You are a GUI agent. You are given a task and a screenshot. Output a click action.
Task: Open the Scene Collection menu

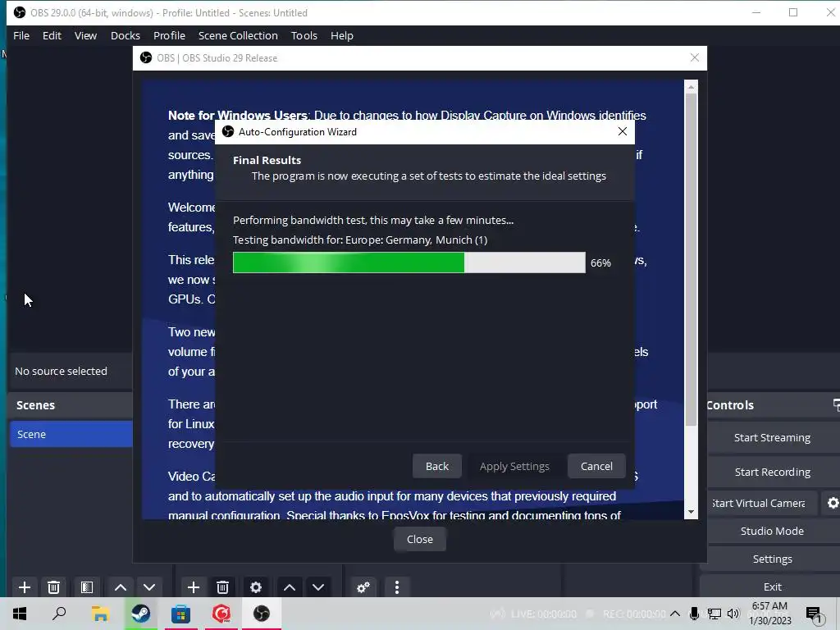(238, 35)
